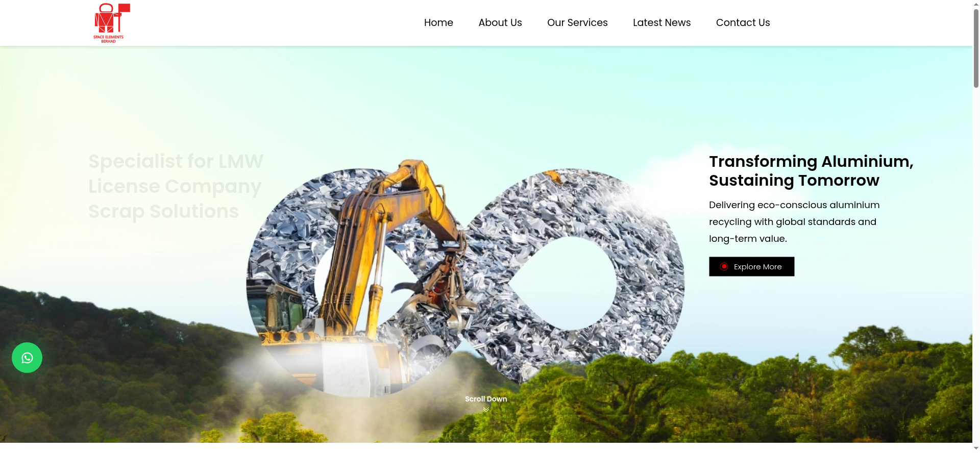980x453 pixels.
Task: Open the WhatsApp chat button
Action: (27, 358)
